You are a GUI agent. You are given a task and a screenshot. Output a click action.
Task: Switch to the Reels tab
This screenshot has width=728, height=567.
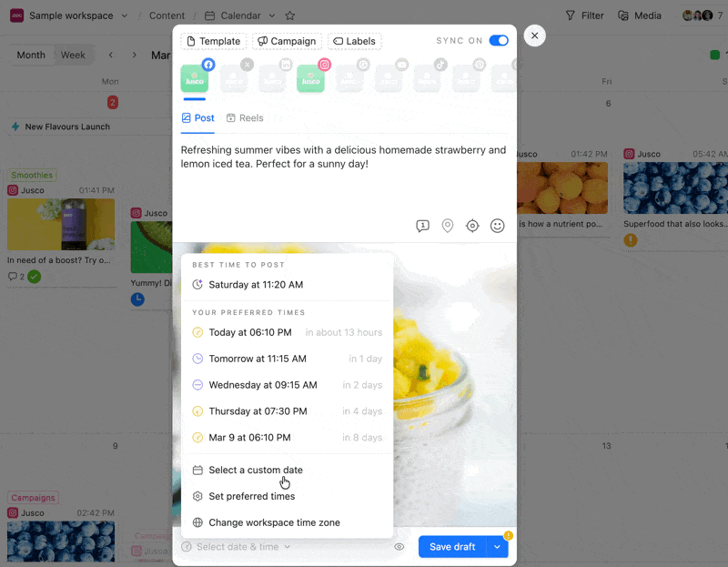pyautogui.click(x=245, y=118)
